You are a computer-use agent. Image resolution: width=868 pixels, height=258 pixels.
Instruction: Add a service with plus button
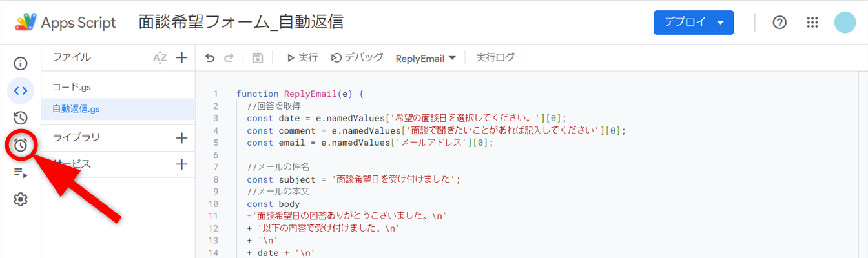pyautogui.click(x=182, y=164)
